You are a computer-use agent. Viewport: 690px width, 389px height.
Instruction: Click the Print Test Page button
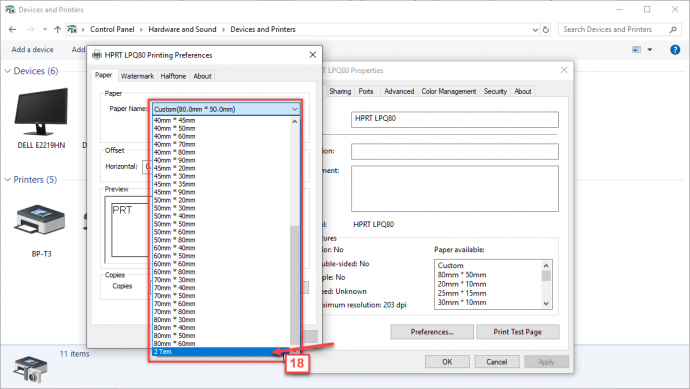[x=518, y=332]
